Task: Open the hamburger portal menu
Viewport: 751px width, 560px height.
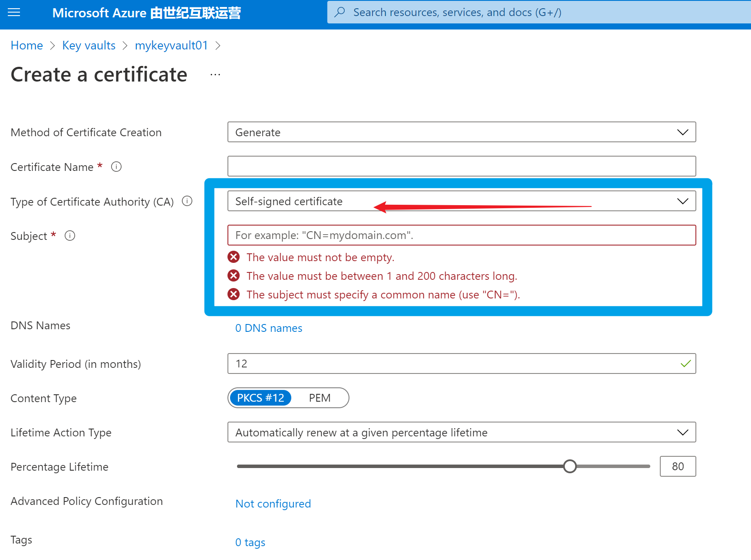Action: point(14,13)
